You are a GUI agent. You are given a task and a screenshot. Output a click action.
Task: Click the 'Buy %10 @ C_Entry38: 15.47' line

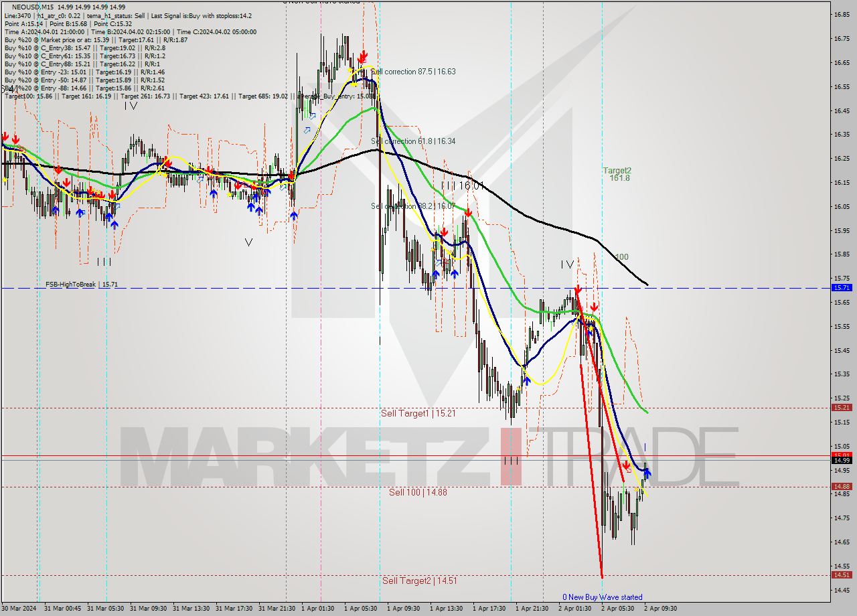pos(85,48)
